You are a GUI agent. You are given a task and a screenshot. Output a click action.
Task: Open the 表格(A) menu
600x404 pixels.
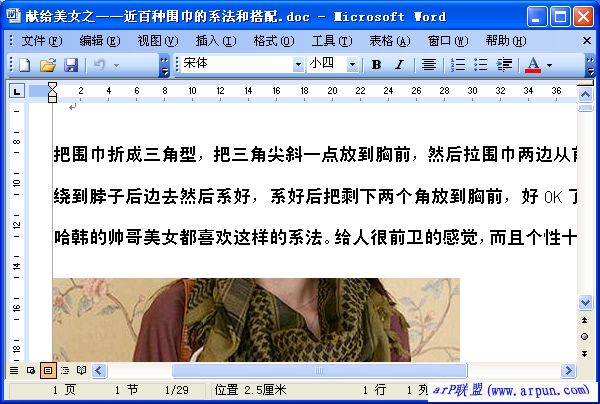390,41
